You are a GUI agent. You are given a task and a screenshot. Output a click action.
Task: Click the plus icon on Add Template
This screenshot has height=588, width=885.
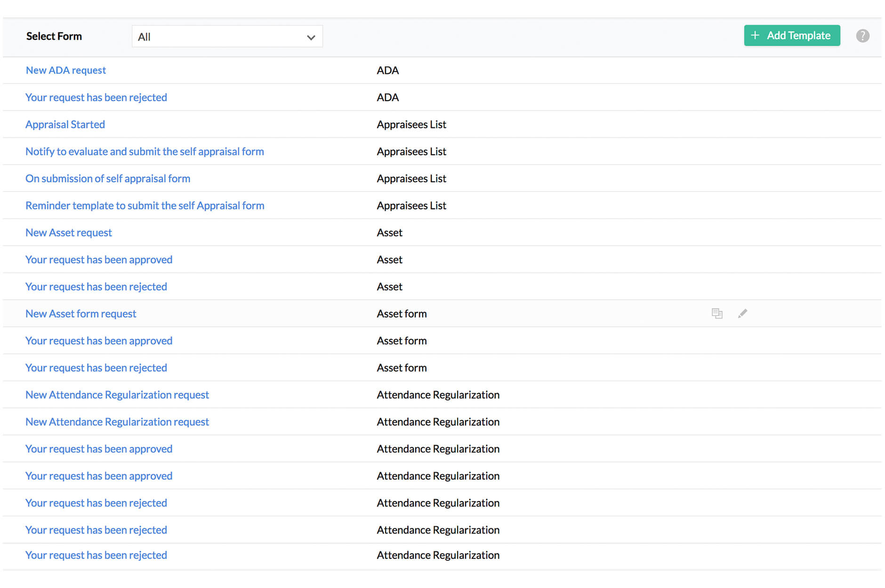coord(756,35)
